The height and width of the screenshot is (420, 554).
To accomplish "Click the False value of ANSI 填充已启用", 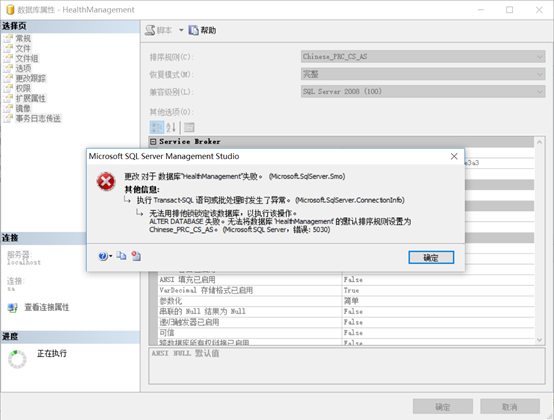I will [x=353, y=280].
